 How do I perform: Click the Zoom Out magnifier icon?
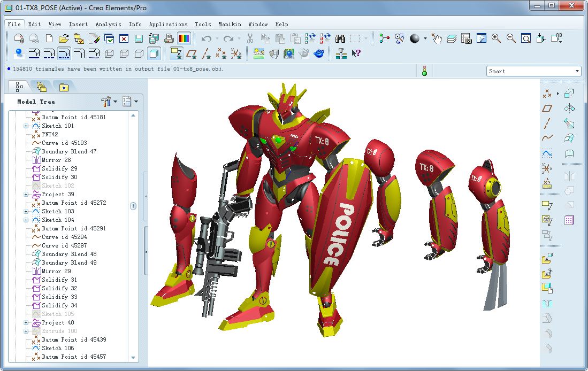(511, 38)
